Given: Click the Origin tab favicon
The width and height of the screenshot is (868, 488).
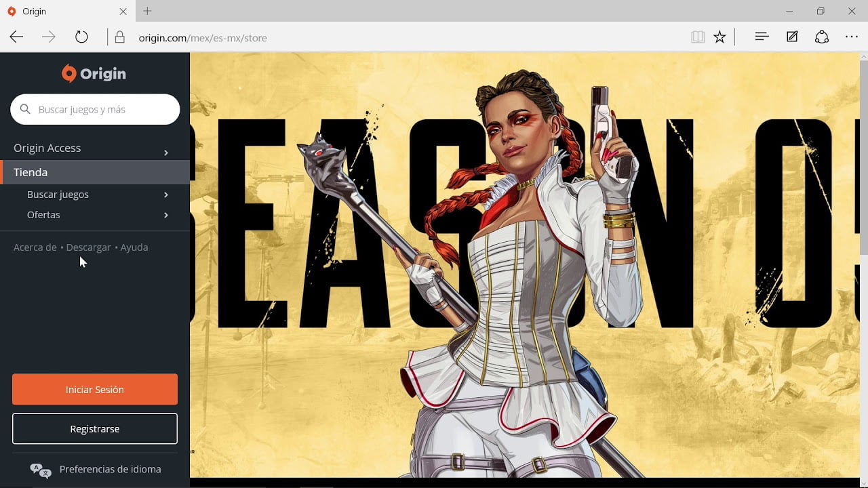Looking at the screenshot, I should (x=11, y=12).
